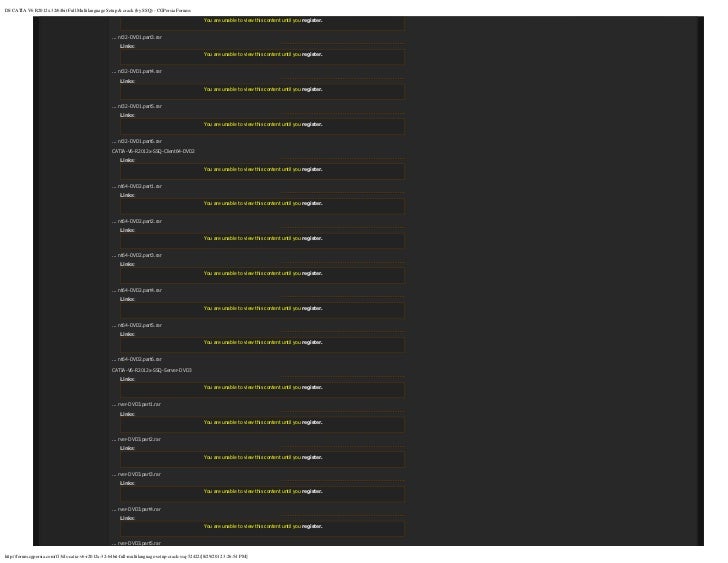This screenshot has height=563, width=728.
Task: Click register link just above rver-DVD3.part2.rar
Action: 312,422
